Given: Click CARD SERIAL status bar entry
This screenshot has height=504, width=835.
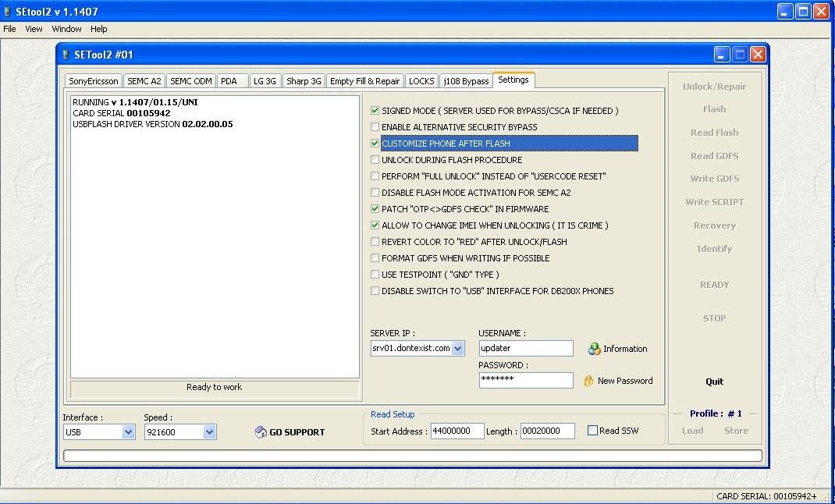Looking at the screenshot, I should pyautogui.click(x=766, y=496).
